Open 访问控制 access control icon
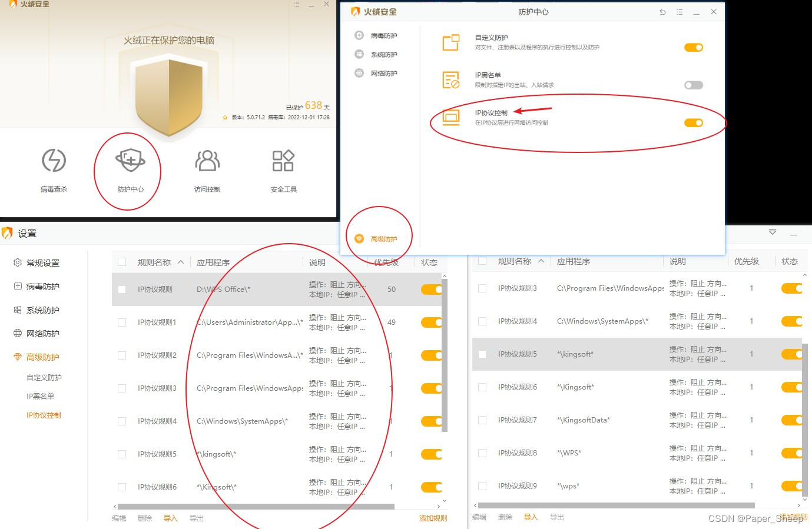This screenshot has height=529, width=812. point(207,161)
